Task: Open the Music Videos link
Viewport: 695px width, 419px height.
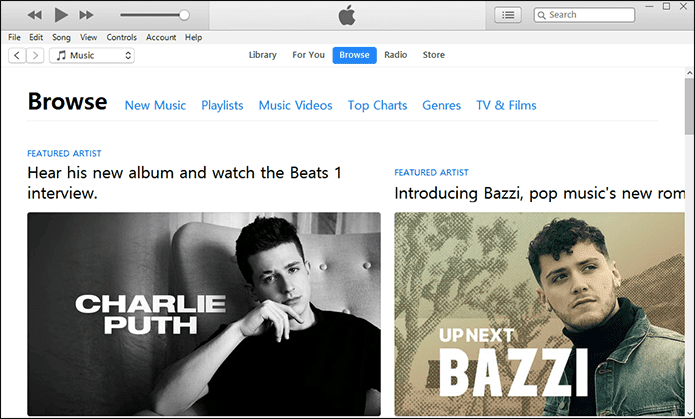Action: pyautogui.click(x=296, y=106)
